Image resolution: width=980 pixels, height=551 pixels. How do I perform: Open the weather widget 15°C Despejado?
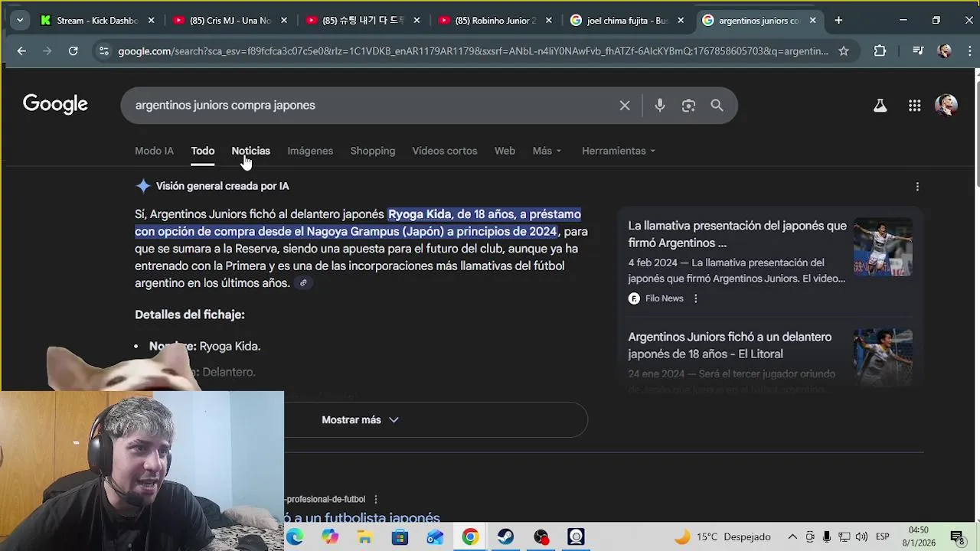(722, 537)
